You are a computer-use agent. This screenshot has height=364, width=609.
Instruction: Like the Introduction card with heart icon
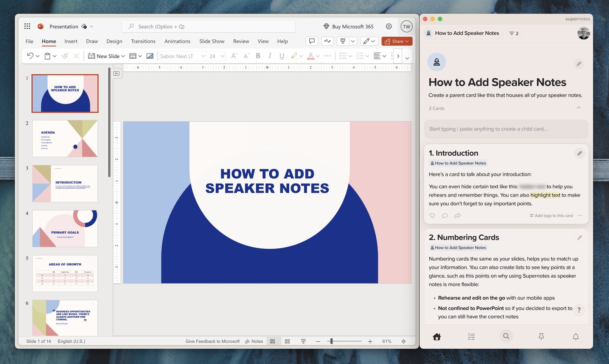(432, 215)
